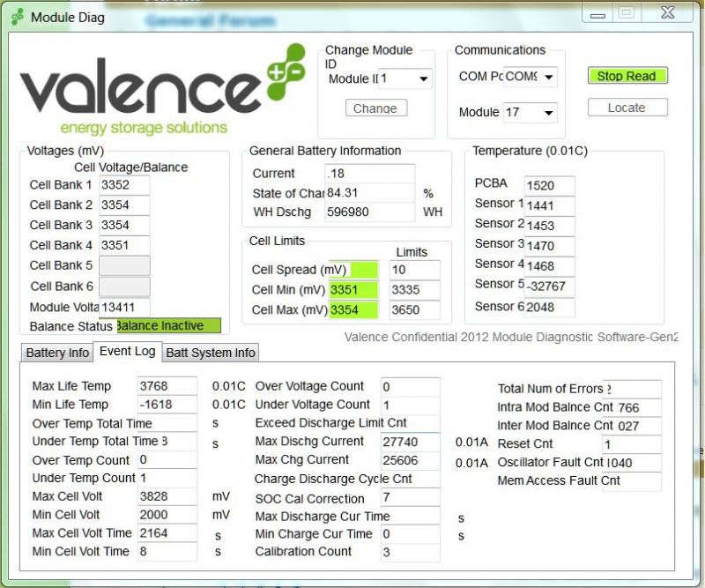Click the empty Cell Bank 6 field
The width and height of the screenshot is (705, 588).
coord(124,287)
